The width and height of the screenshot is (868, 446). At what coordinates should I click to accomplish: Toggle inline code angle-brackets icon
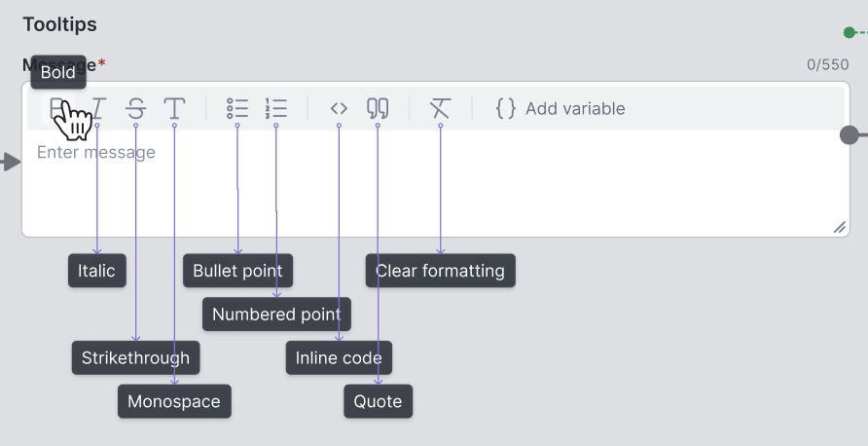[339, 108]
